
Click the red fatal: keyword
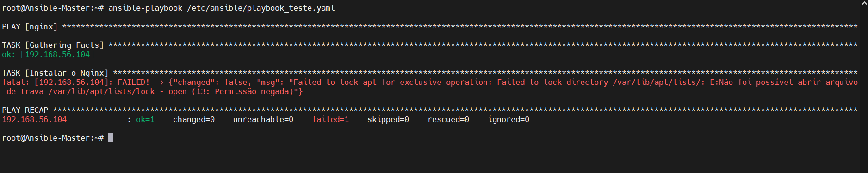pos(16,82)
